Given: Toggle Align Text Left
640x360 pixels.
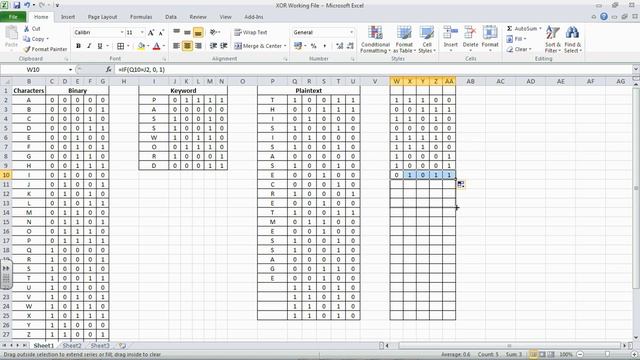Looking at the screenshot, I should 176,46.
